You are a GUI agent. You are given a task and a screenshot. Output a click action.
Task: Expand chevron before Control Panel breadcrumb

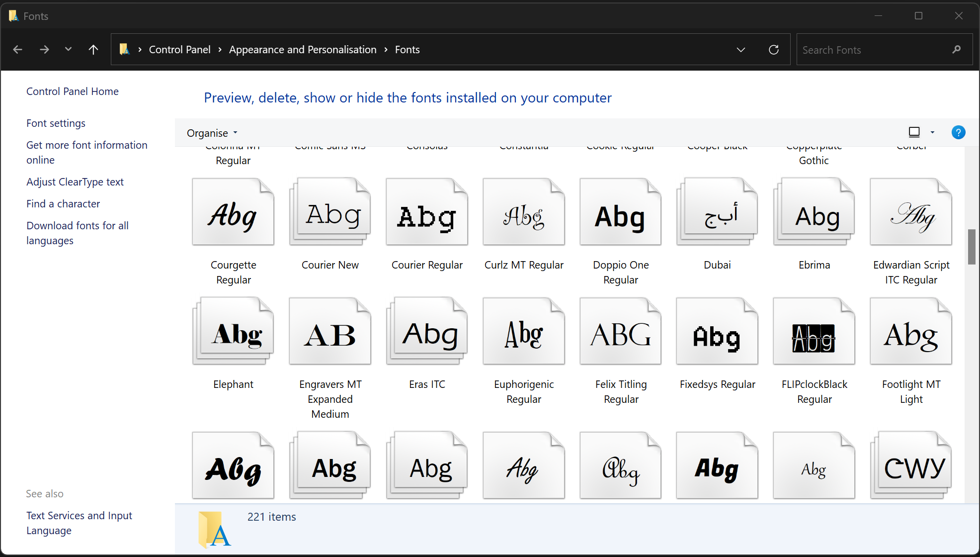point(140,50)
